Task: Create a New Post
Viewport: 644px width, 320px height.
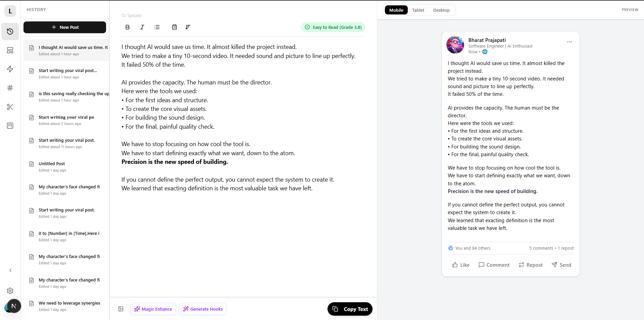Action: (x=65, y=27)
